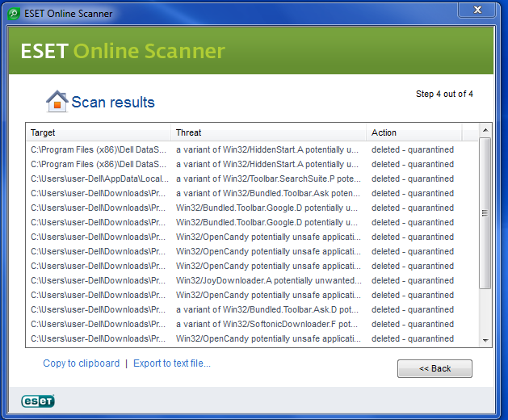Click target path in the Toolbar.Ask.D row
508x420 pixels.
tap(98, 309)
